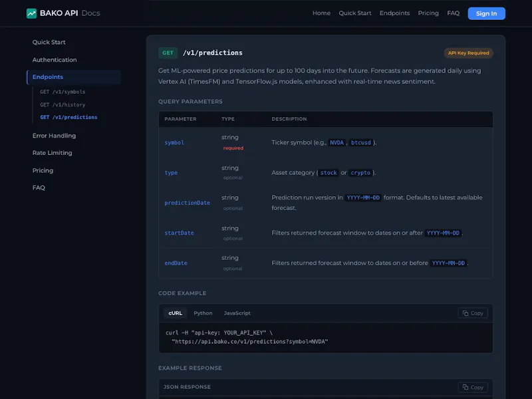Go to Endpoints in top navigation bar

394,13
